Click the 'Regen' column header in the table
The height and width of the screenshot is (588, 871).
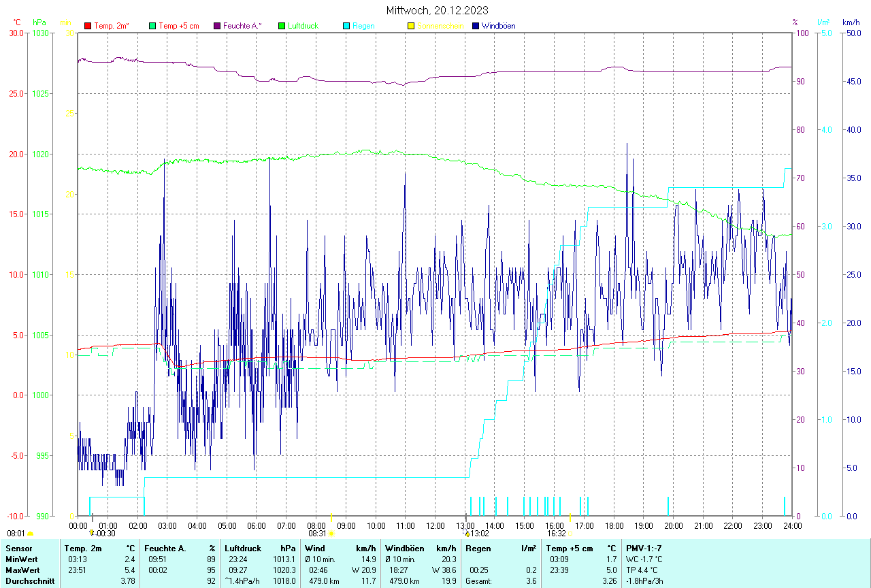pos(478,548)
